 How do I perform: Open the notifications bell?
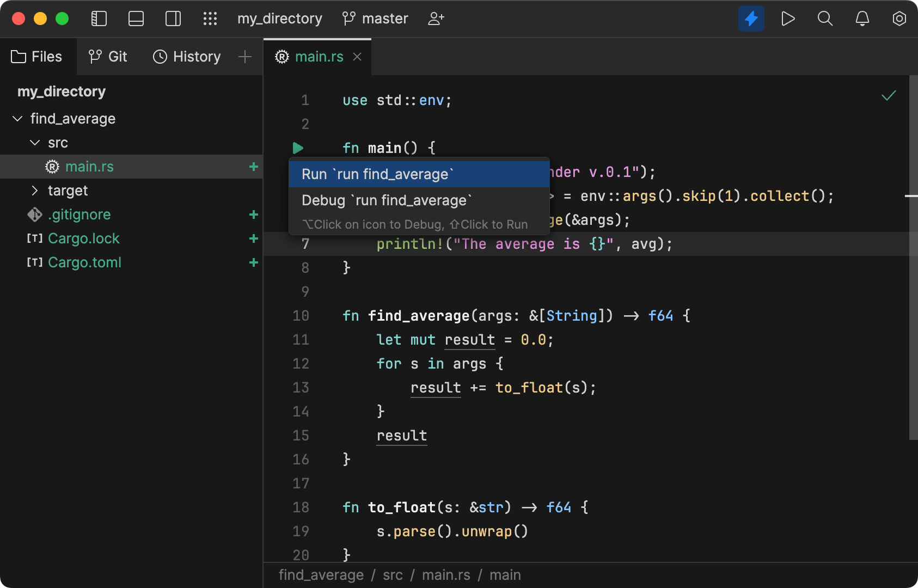(861, 18)
